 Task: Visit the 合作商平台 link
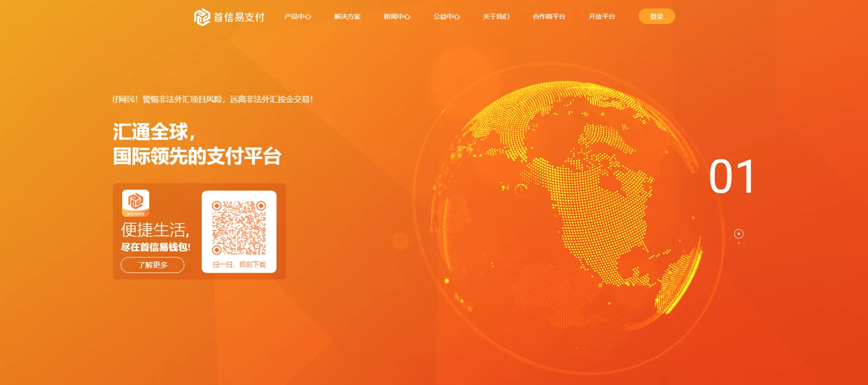[x=549, y=17]
